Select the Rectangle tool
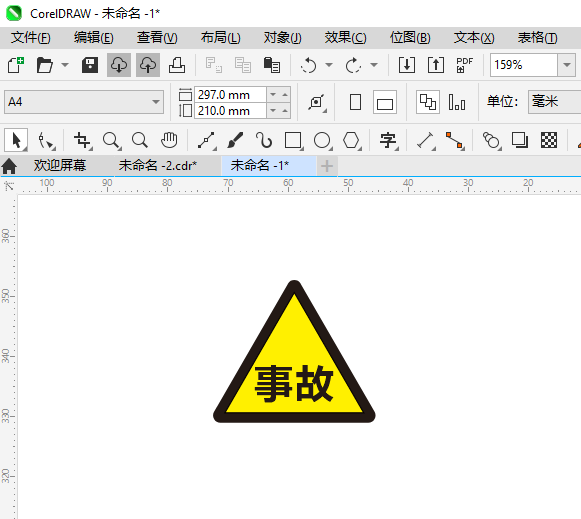 [x=293, y=140]
